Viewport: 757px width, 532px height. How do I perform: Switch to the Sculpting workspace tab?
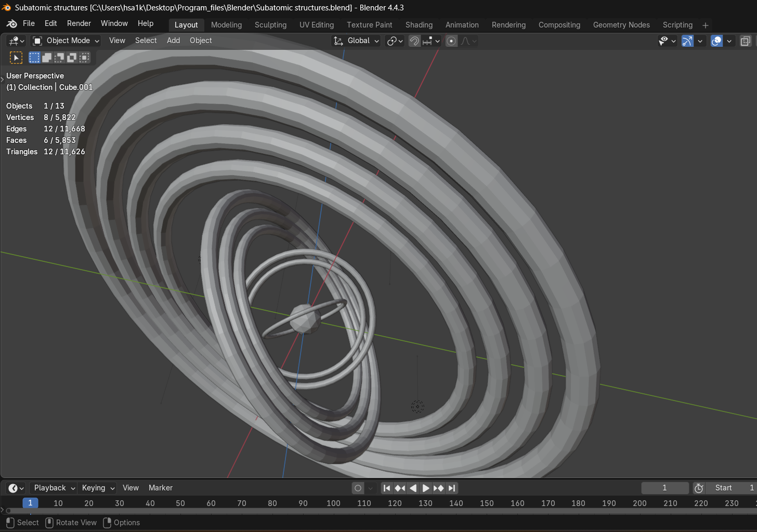(270, 25)
